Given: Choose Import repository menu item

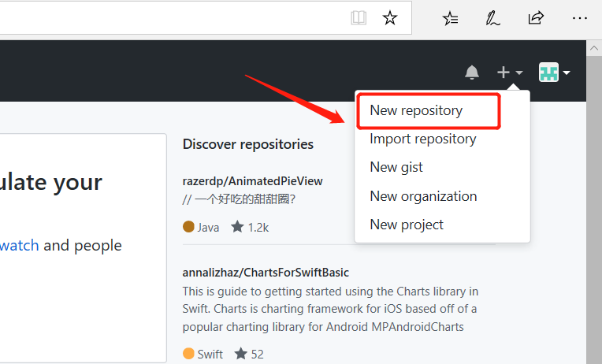Looking at the screenshot, I should point(422,139).
